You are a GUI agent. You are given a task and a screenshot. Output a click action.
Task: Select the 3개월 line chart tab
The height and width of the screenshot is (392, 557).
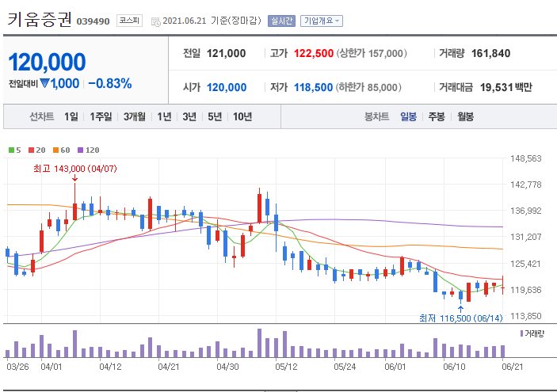[134, 116]
